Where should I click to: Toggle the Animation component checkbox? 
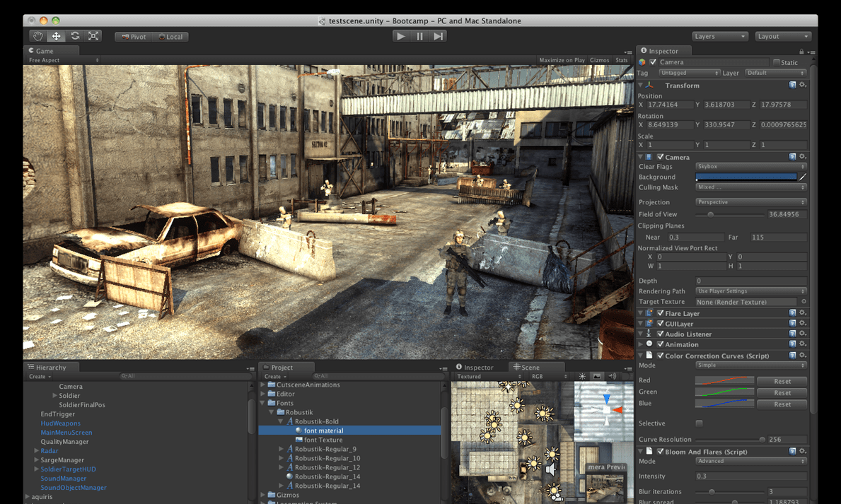(660, 344)
